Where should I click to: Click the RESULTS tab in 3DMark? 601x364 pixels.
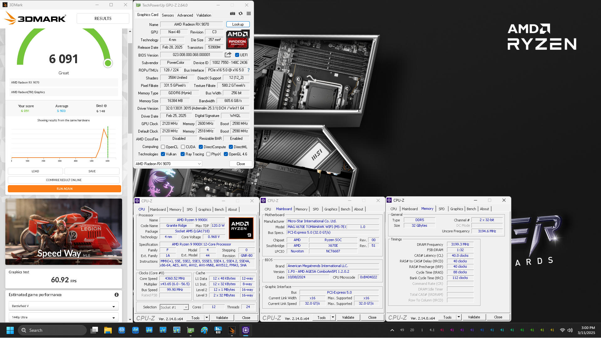[x=103, y=18]
